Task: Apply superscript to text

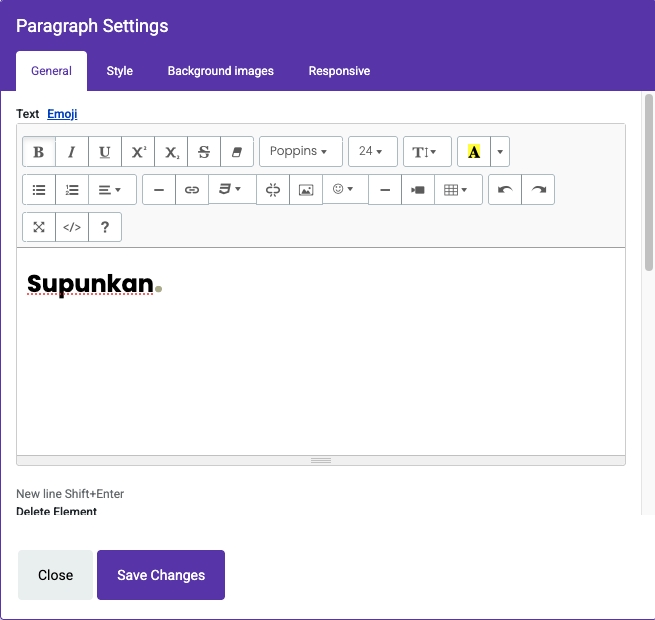Action: [x=138, y=152]
